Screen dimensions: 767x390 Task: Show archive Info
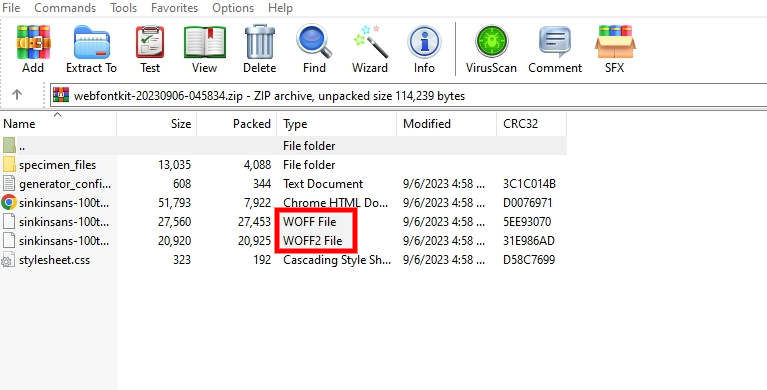[424, 49]
